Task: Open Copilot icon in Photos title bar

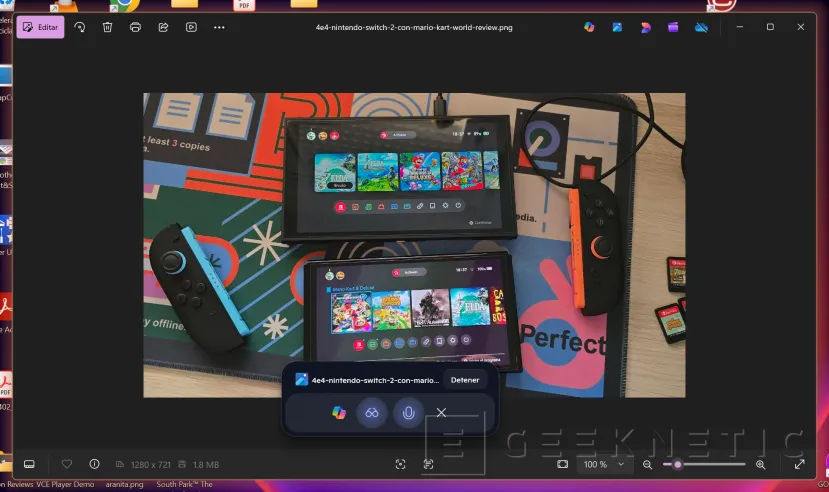Action: pos(589,27)
